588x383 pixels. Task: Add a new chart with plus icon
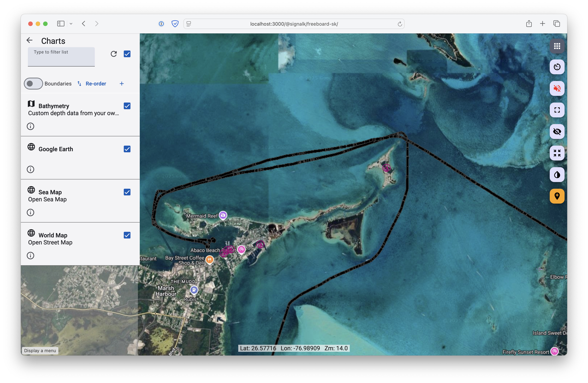122,84
